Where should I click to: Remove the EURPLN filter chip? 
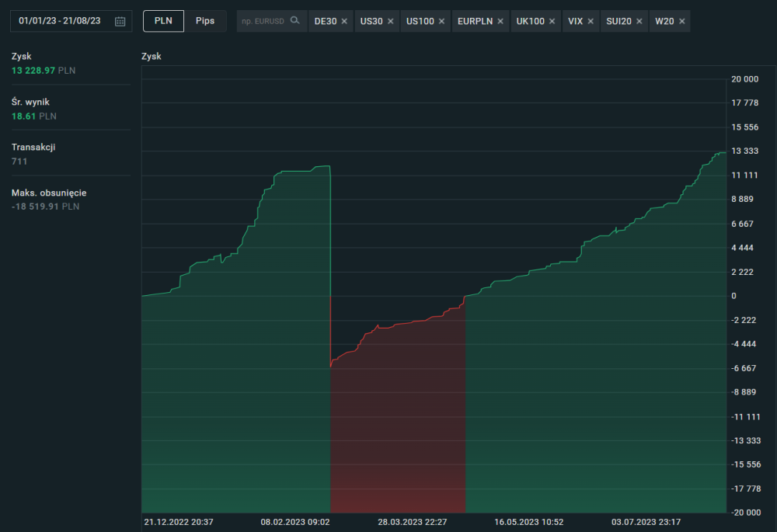coord(500,21)
